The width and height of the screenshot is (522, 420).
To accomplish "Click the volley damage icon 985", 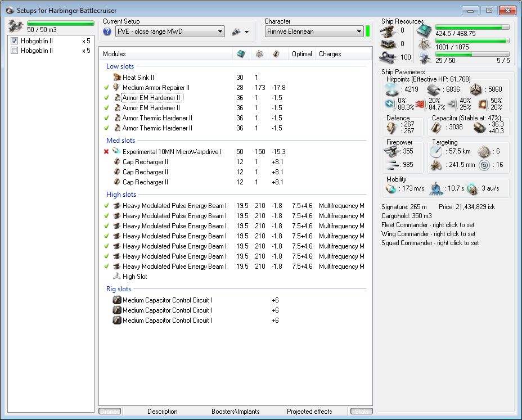I will (x=393, y=165).
